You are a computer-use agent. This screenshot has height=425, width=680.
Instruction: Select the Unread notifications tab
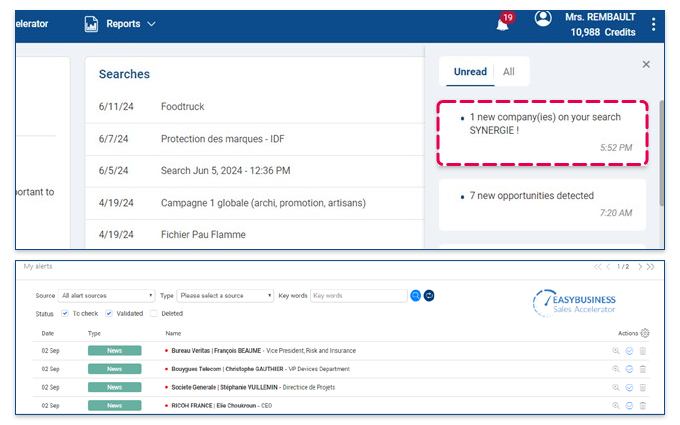point(470,72)
